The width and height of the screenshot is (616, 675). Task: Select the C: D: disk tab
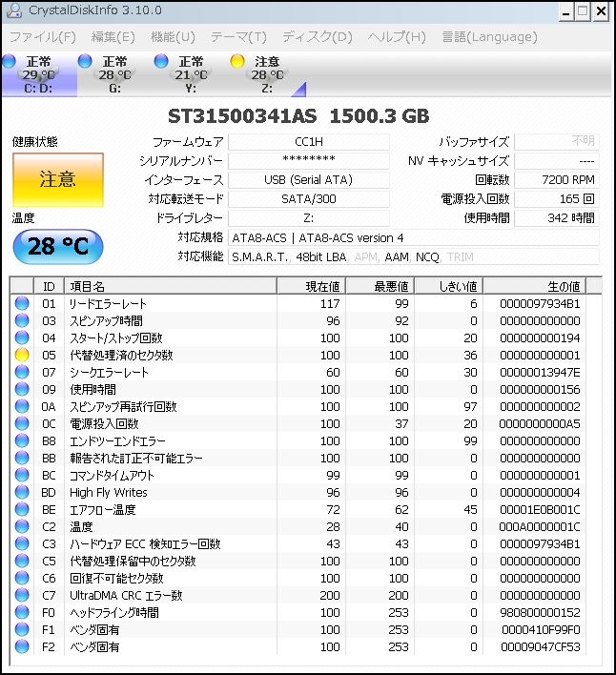point(39,74)
